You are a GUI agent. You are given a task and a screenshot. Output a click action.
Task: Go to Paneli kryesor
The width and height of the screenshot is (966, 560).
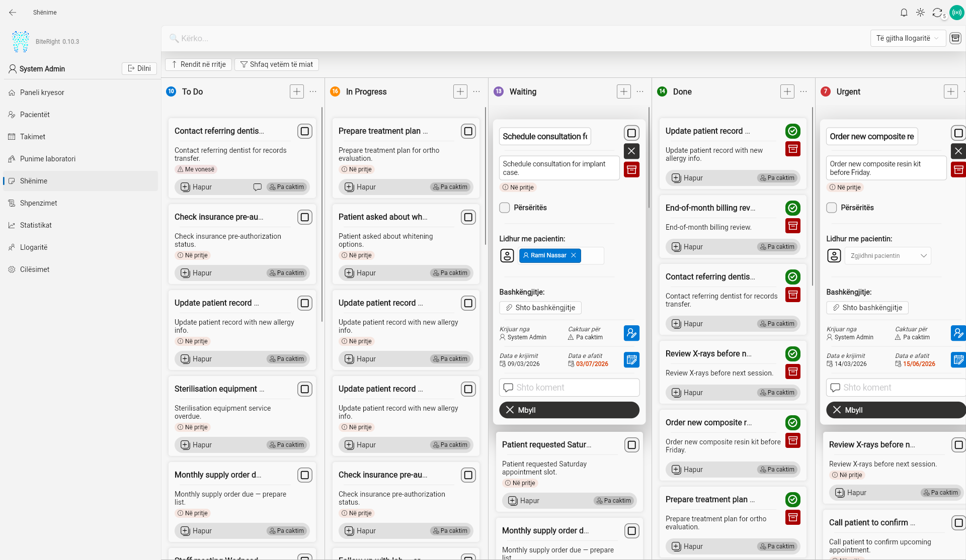[80, 92]
